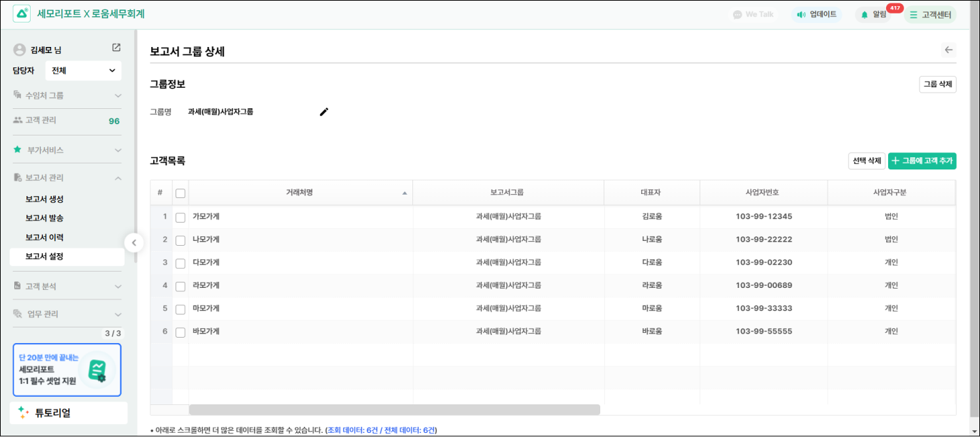The width and height of the screenshot is (980, 437).
Task: Click the external link icon beside 김세모
Action: point(116,48)
